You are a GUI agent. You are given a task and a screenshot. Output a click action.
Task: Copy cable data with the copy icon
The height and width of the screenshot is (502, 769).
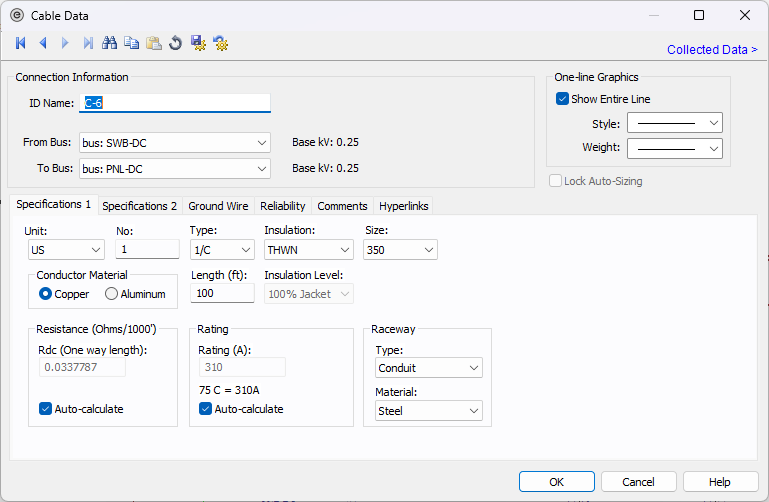131,43
